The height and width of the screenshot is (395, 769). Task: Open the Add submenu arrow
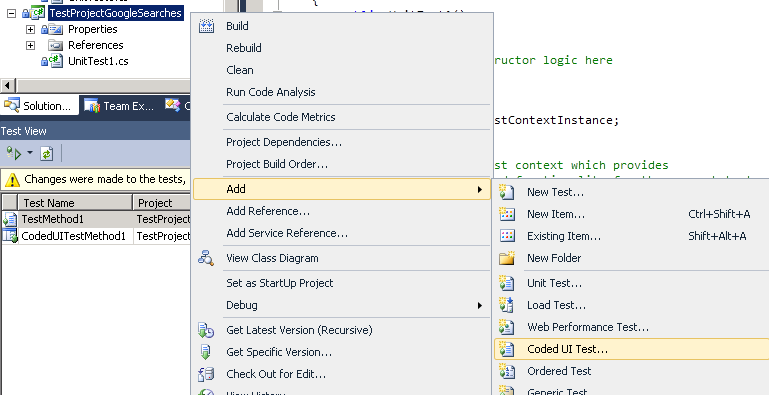(x=480, y=189)
